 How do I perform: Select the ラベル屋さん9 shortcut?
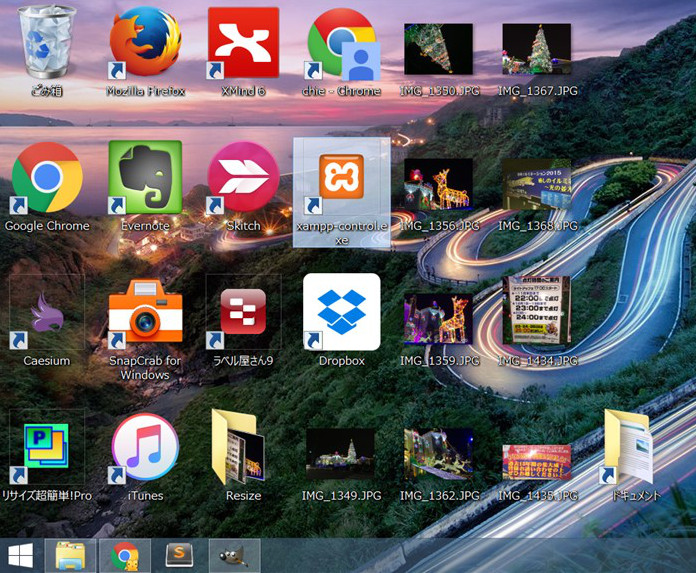pos(243,312)
